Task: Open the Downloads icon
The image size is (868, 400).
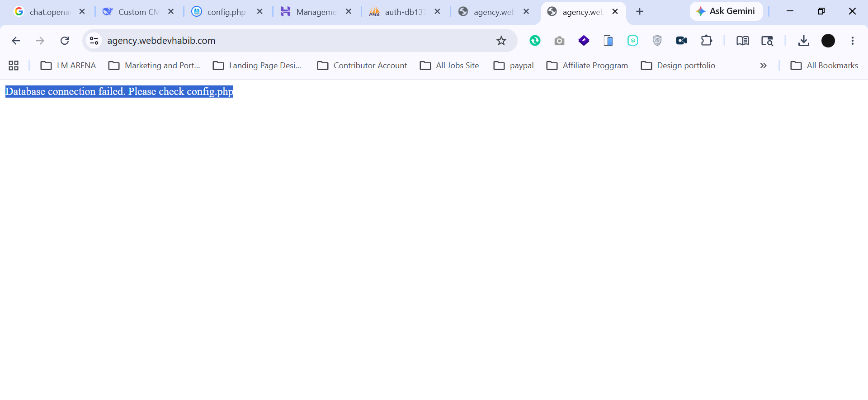Action: 803,41
